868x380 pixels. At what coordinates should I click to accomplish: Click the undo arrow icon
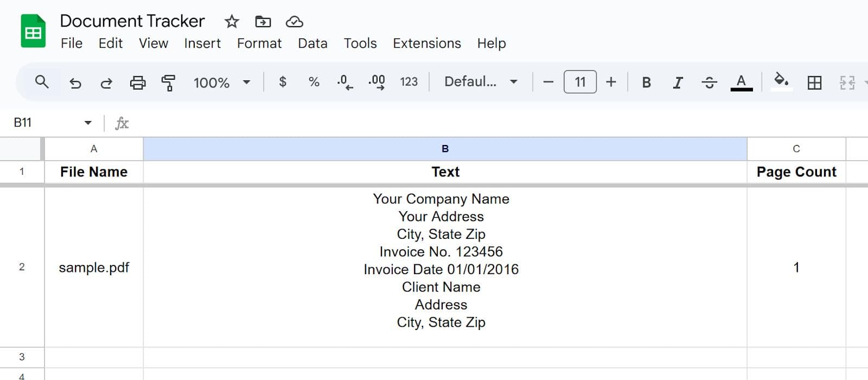tap(75, 83)
